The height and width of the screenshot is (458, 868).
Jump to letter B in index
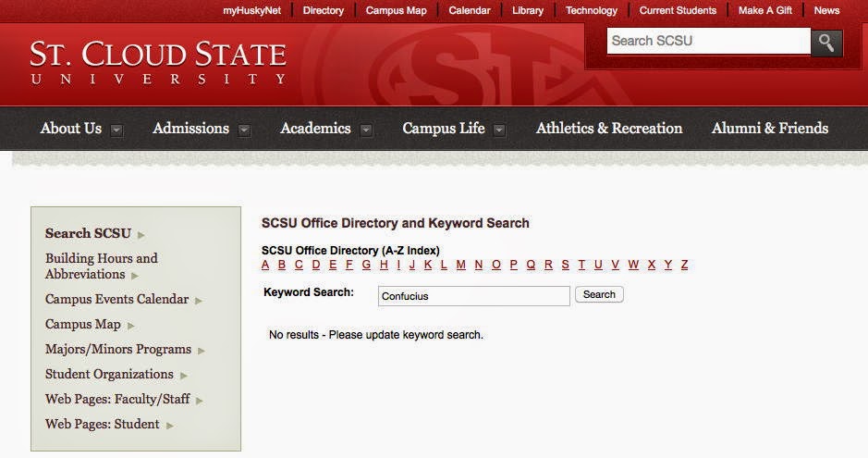282,265
